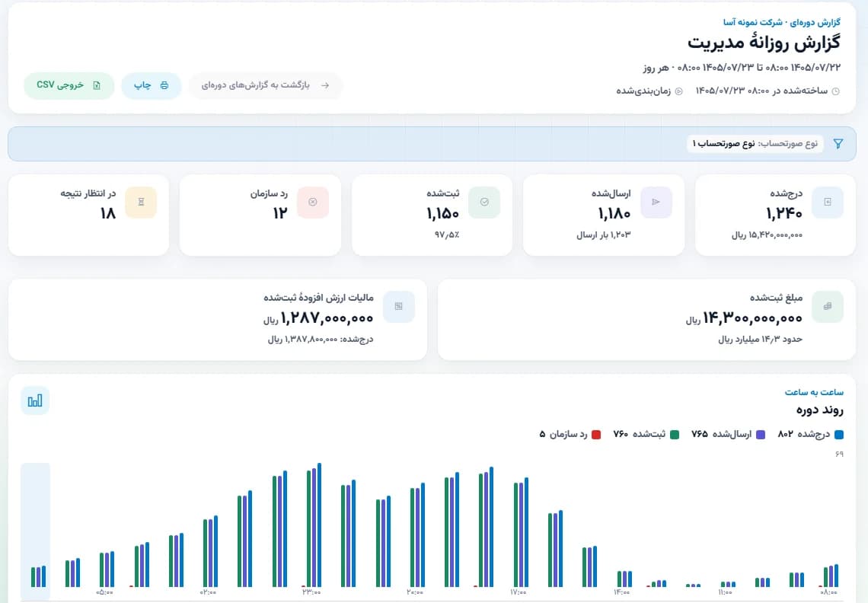Click the highlighted last-hour bar group
The height and width of the screenshot is (603, 868).
[x=36, y=531]
